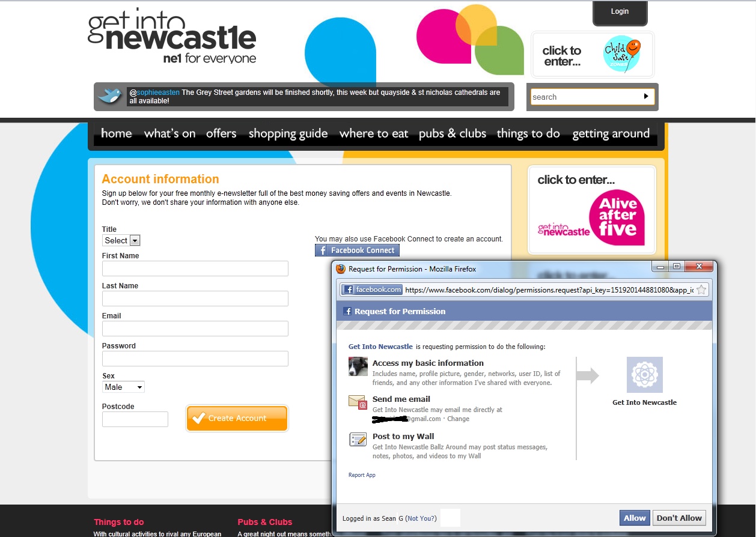The height and width of the screenshot is (537, 756).
Task: Click the bookmark star in popup address bar
Action: coord(701,290)
